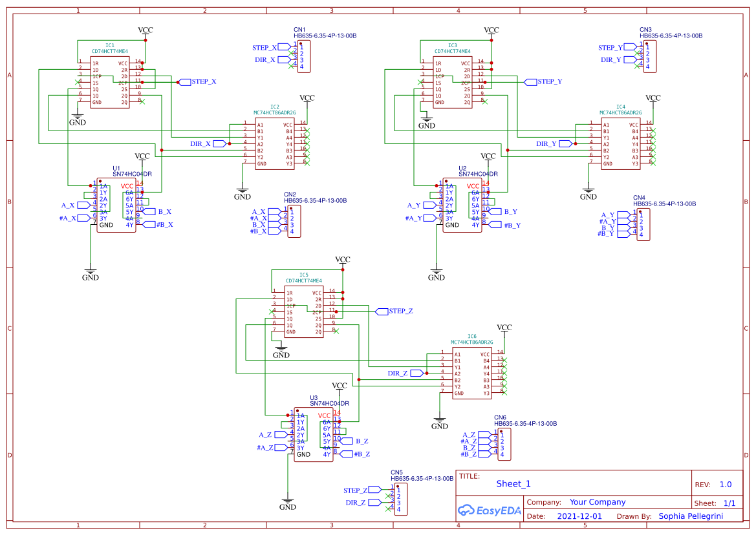Screen dimensions: 756x535
Task: Select the U2 SN74HC04DR inverter body
Action: point(462,205)
